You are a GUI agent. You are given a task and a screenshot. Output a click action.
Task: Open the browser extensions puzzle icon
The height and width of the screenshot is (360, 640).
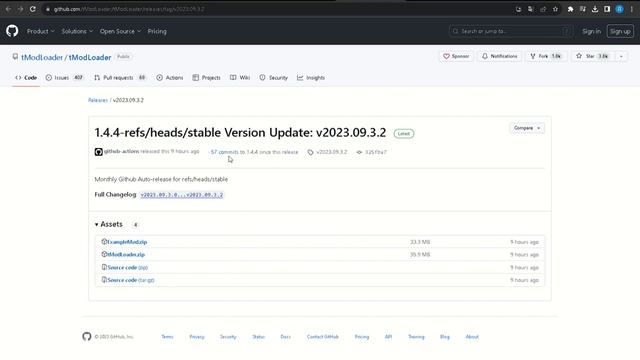[x=570, y=9]
